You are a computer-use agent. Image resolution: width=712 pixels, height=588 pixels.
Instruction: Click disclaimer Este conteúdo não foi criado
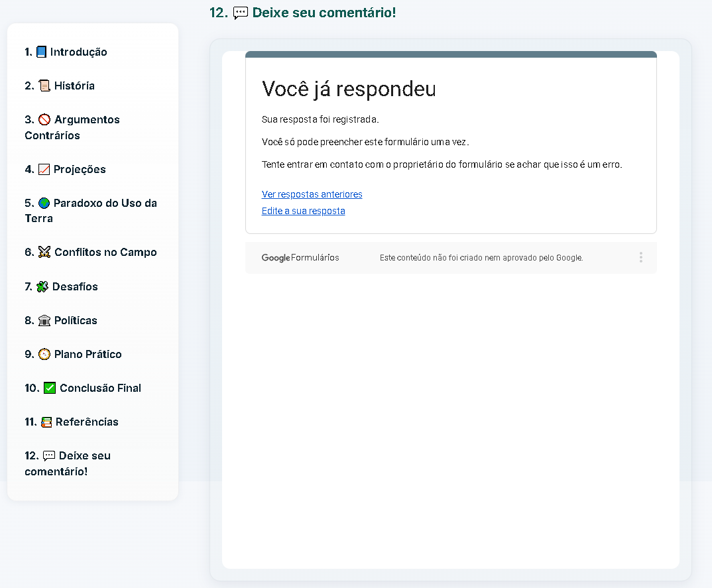coord(481,258)
